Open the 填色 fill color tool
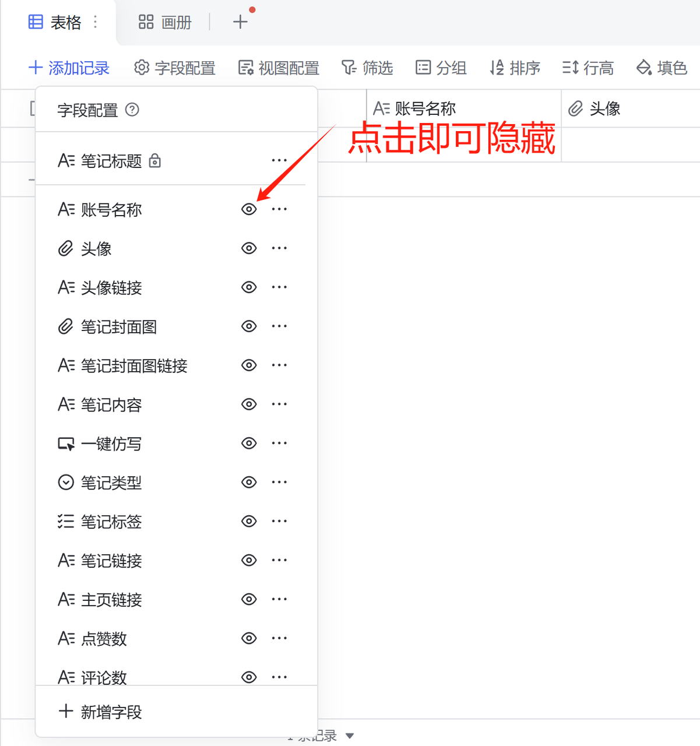Screen dimensions: 700x746 660,68
